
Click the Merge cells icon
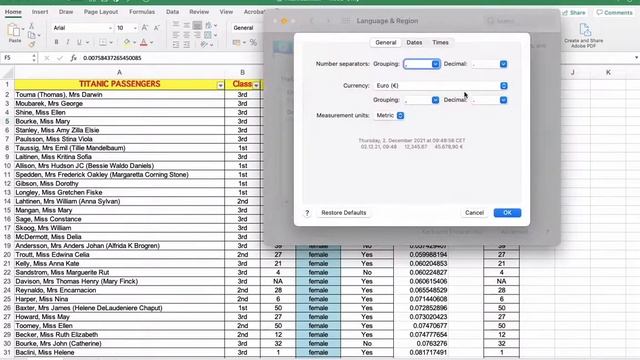click(x=208, y=35)
